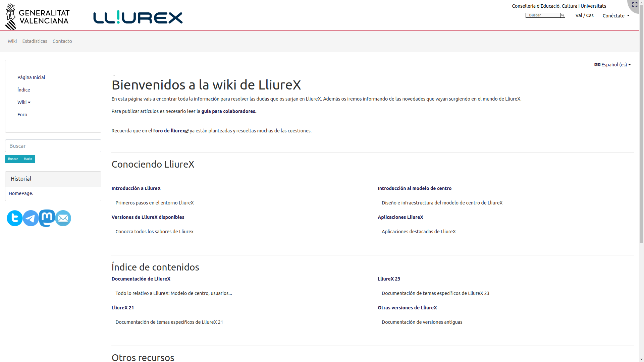Expand the Wiki submenu in sidebar
The image size is (644, 362).
pyautogui.click(x=24, y=102)
